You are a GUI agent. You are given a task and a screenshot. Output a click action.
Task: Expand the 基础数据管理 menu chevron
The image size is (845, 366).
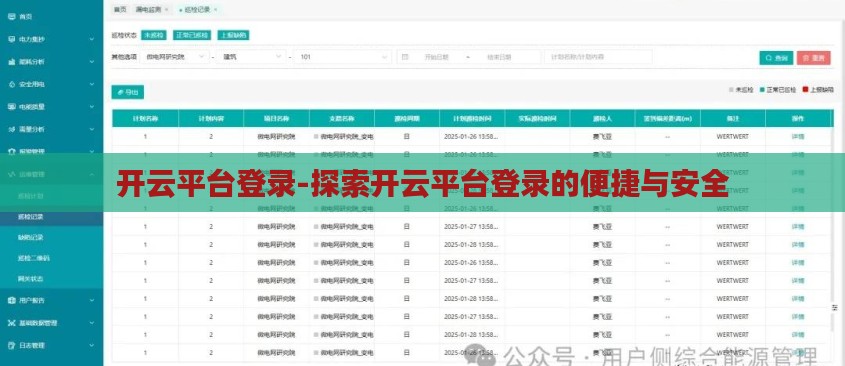(x=92, y=323)
